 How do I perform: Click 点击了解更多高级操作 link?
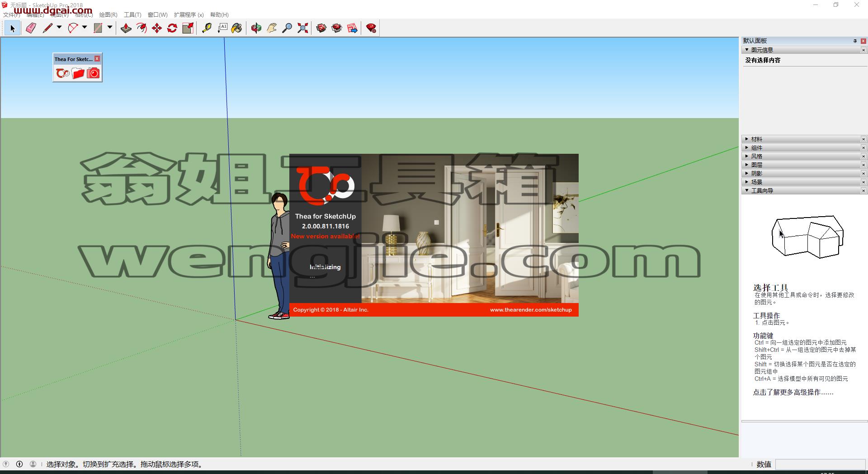click(793, 392)
